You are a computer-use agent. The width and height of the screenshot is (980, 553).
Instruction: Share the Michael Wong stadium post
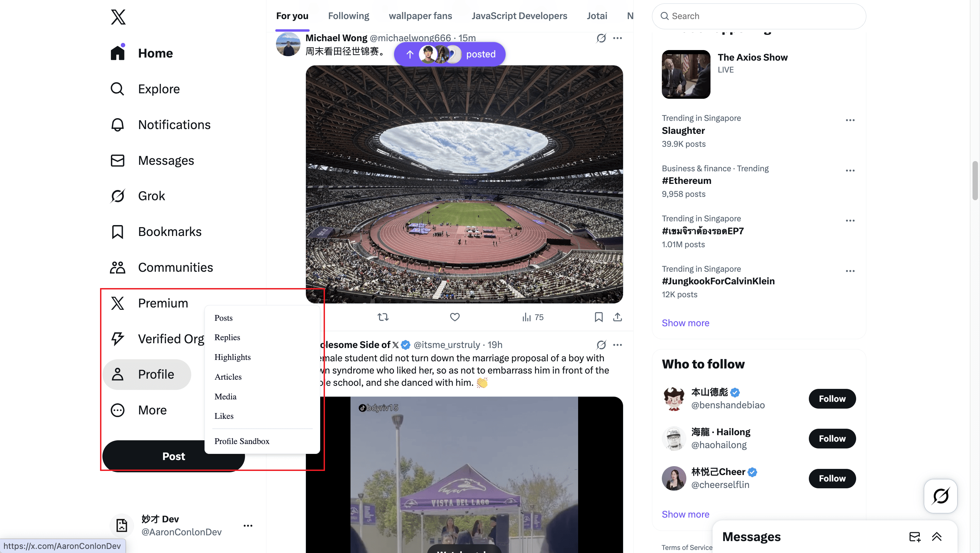coord(617,317)
